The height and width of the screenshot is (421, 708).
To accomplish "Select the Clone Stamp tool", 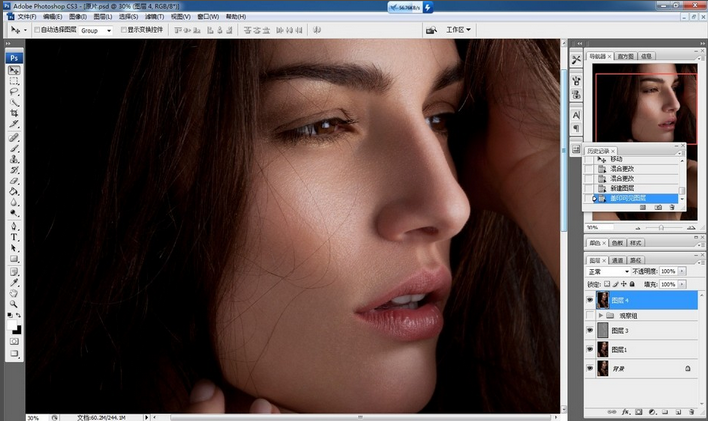I will [14, 159].
